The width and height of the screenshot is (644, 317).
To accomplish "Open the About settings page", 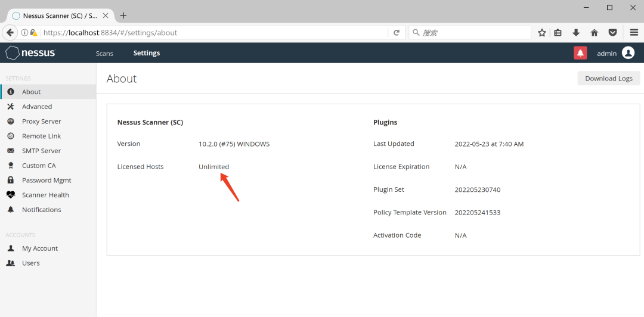I will (48, 92).
